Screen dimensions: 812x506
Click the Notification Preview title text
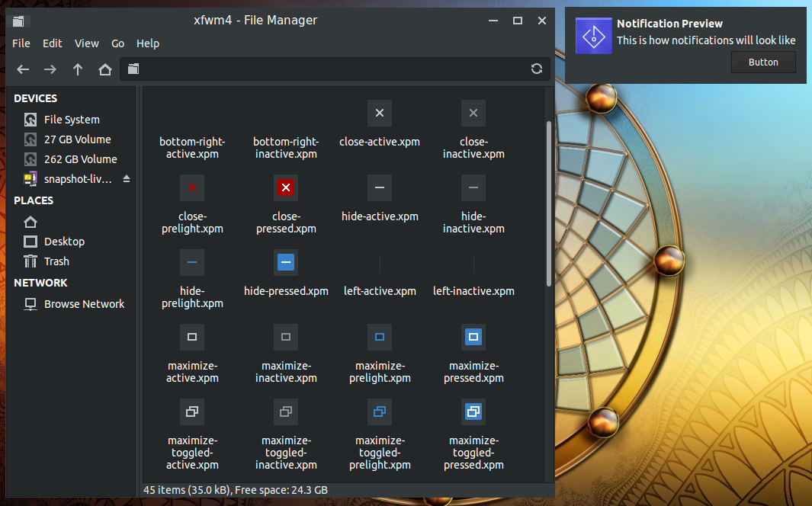click(x=669, y=24)
